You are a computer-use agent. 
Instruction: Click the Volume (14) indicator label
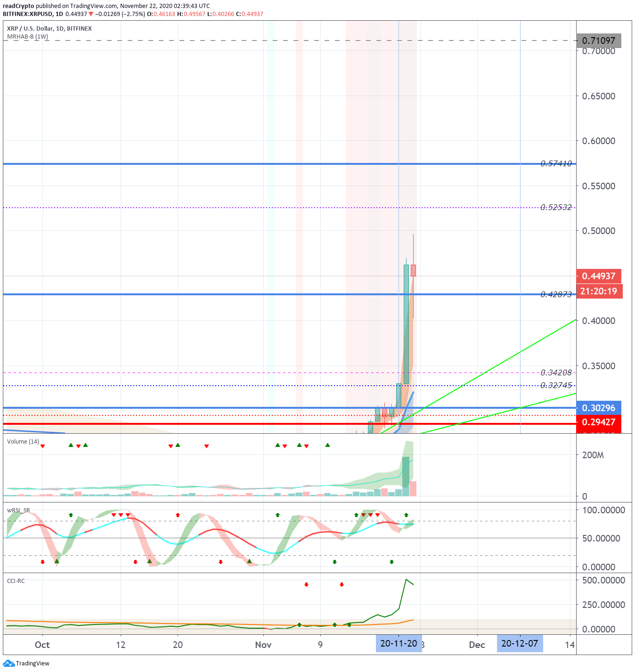coord(23,441)
